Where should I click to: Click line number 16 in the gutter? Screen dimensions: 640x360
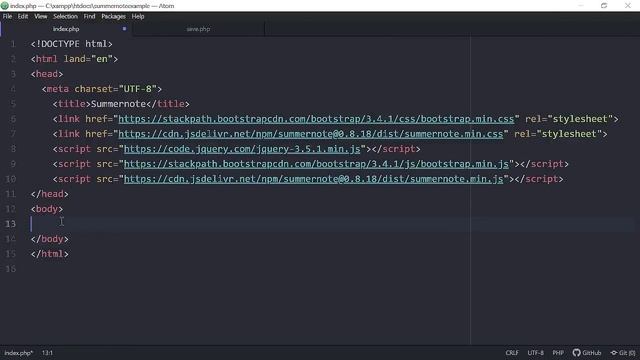click(11, 269)
